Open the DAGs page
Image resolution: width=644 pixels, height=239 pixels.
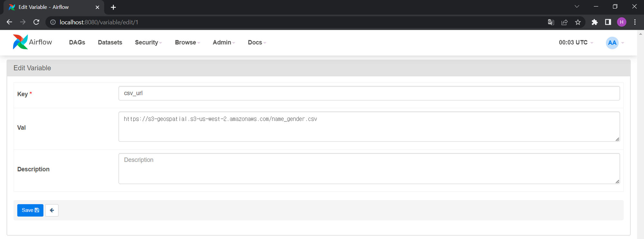pyautogui.click(x=77, y=43)
